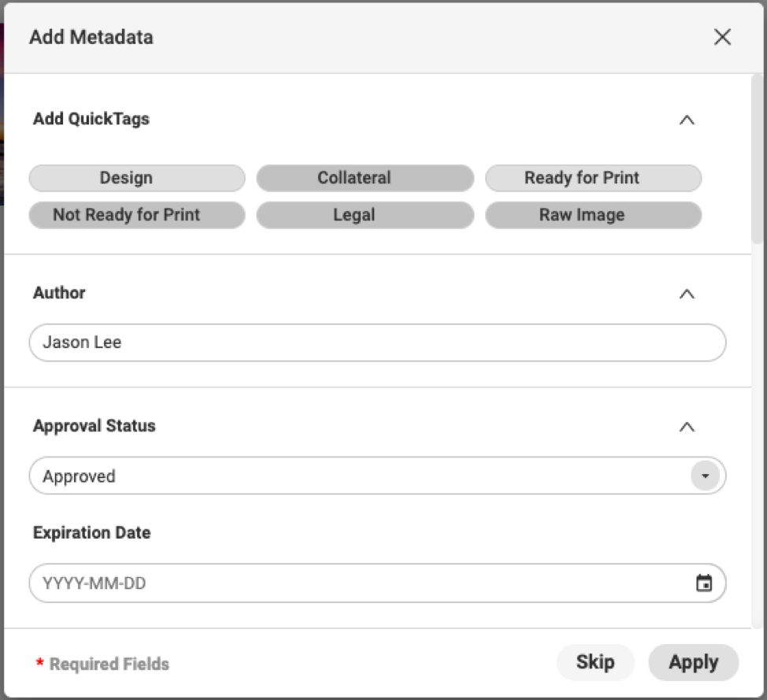The image size is (767, 700).
Task: Edit the Jason Lee author name
Action: click(83, 343)
